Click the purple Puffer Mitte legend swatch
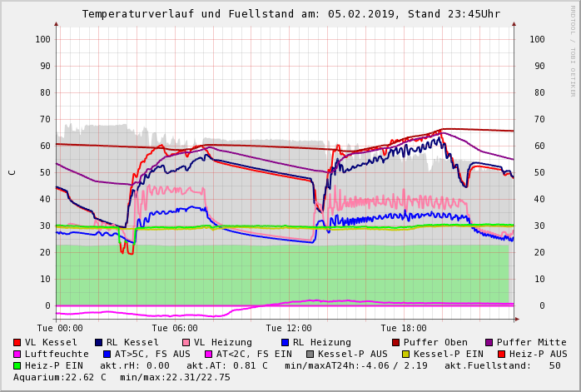Viewport: 581px width, 392px height. [489, 343]
